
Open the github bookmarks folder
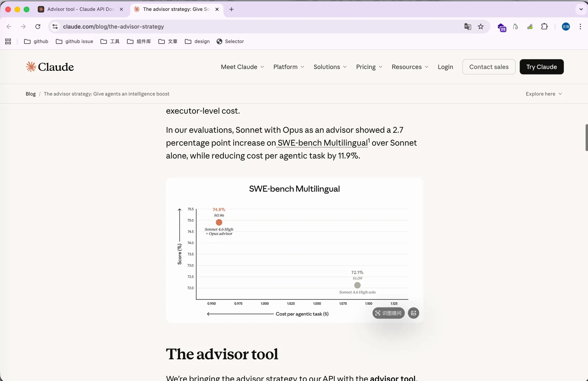36,42
